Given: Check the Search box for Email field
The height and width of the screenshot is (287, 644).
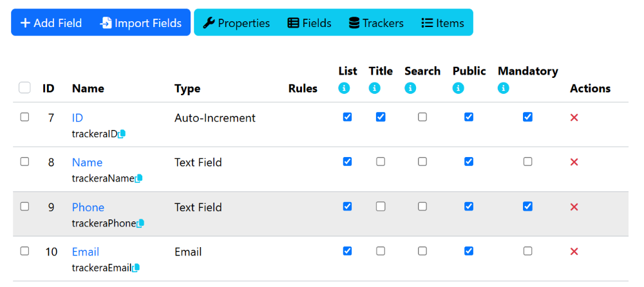Looking at the screenshot, I should pos(422,251).
